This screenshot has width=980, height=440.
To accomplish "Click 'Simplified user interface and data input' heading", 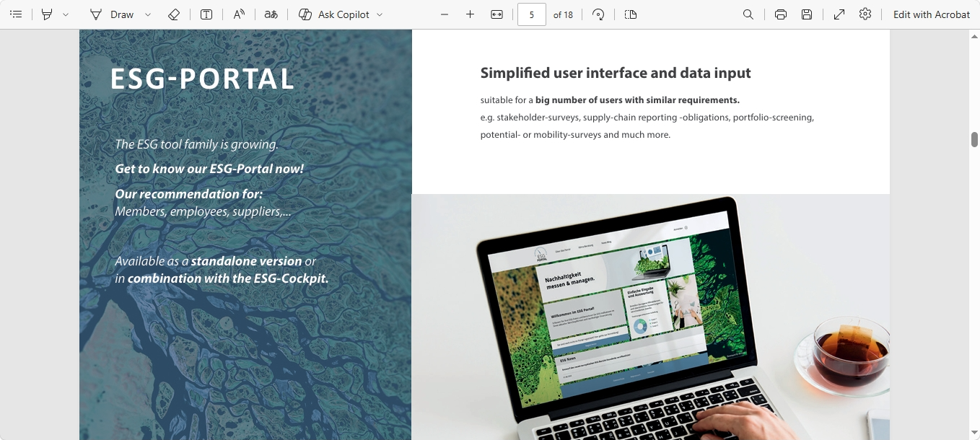I will [616, 73].
